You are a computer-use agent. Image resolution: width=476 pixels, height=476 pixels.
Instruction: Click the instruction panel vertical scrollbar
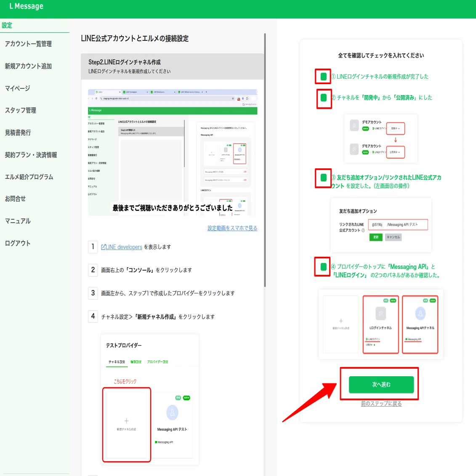pyautogui.click(x=265, y=160)
